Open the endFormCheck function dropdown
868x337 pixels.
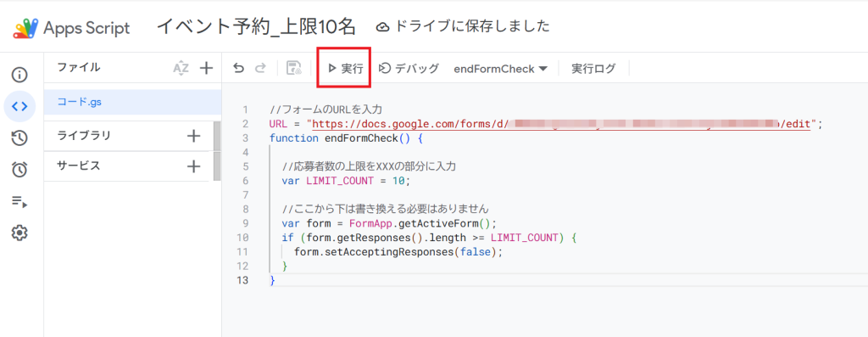[500, 69]
